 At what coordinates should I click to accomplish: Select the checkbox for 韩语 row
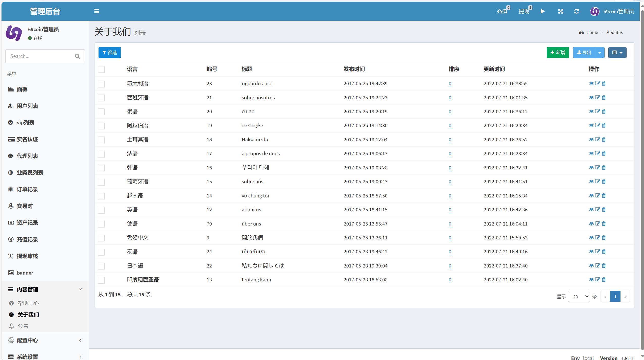[102, 167]
